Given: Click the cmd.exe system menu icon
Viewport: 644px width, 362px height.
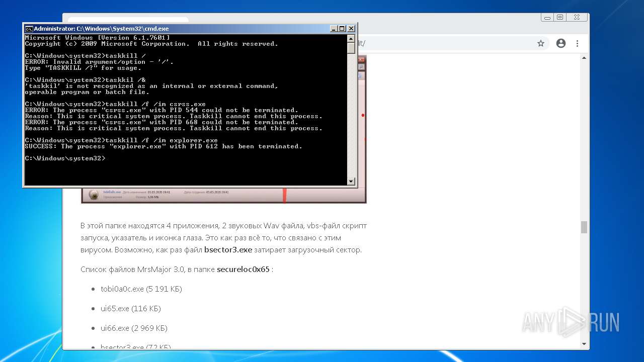Looking at the screenshot, I should tap(29, 29).
